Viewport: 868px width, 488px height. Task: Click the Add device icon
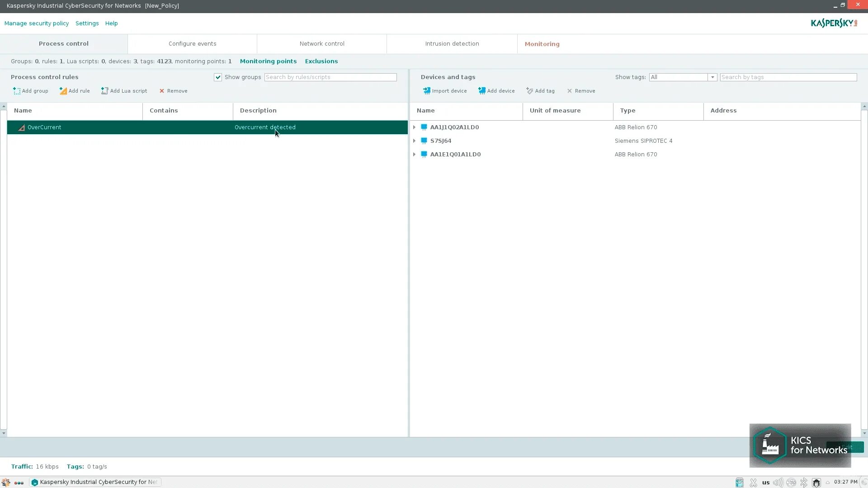pyautogui.click(x=482, y=91)
